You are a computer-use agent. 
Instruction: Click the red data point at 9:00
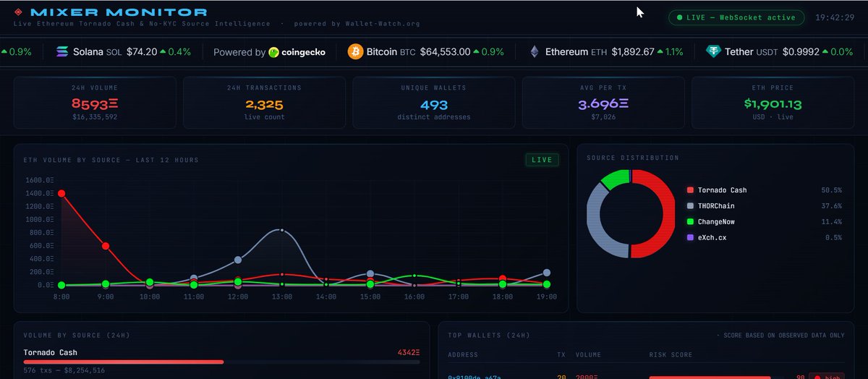coord(106,246)
